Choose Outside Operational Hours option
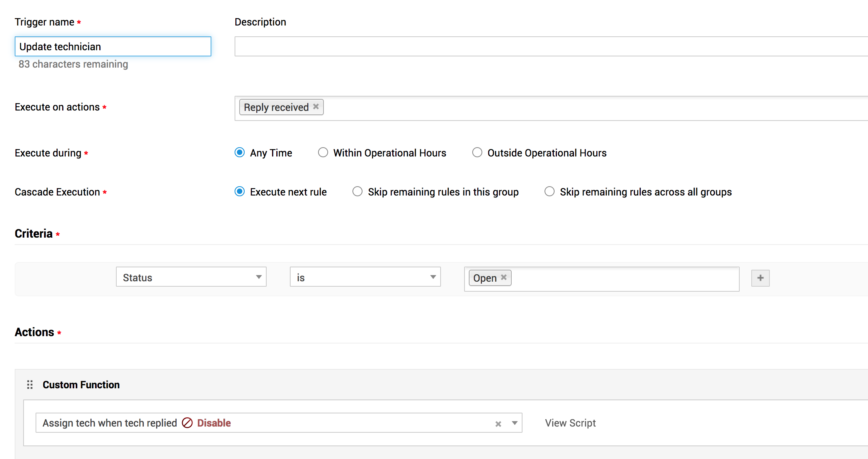This screenshot has height=459, width=868. pos(477,153)
